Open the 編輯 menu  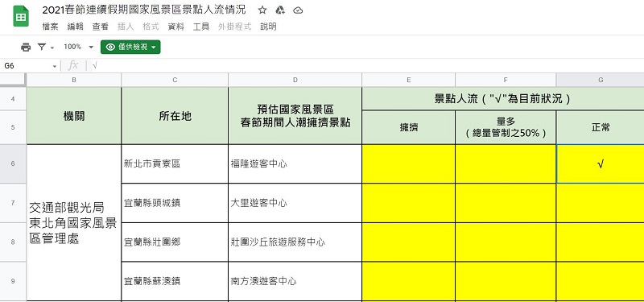click(x=75, y=27)
